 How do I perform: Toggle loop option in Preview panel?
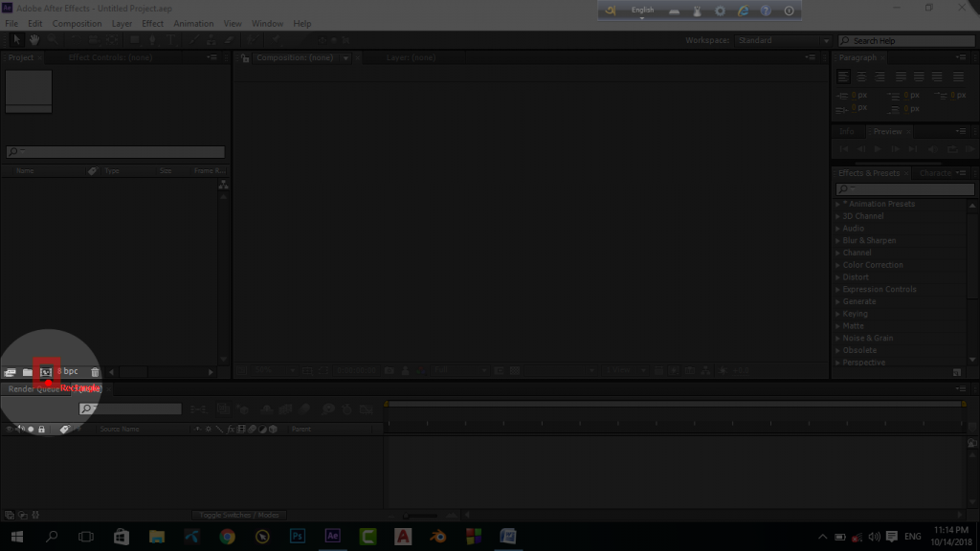(952, 149)
